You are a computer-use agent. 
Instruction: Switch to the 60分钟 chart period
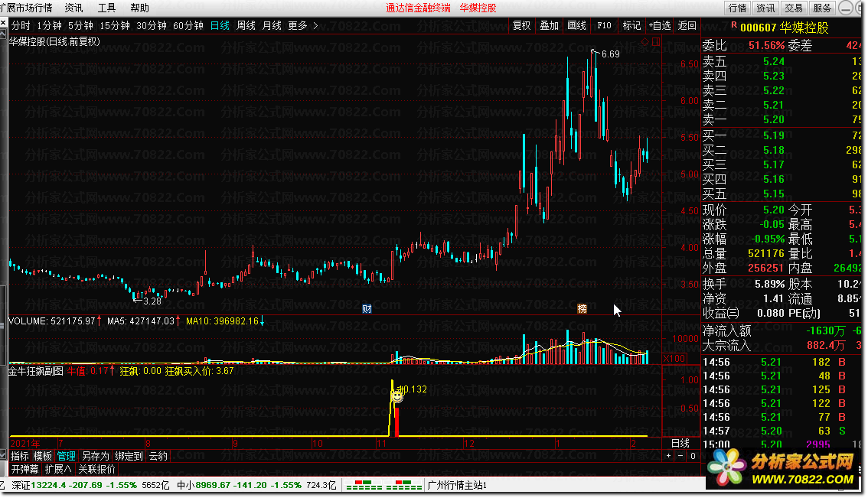[x=188, y=25]
